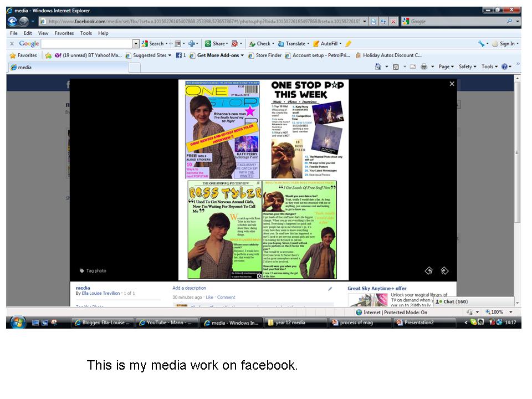Click the edit pencil next to description
The width and height of the screenshot is (532, 399).
pyautogui.click(x=330, y=289)
